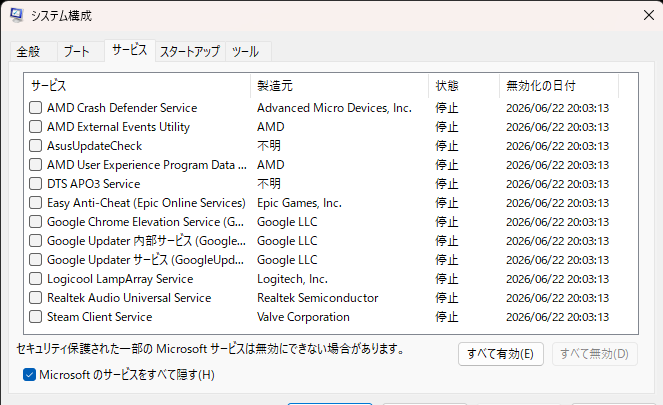This screenshot has width=663, height=405.
Task: Tick the Realtek Audio Universal Service checkbox
Action: (x=36, y=298)
